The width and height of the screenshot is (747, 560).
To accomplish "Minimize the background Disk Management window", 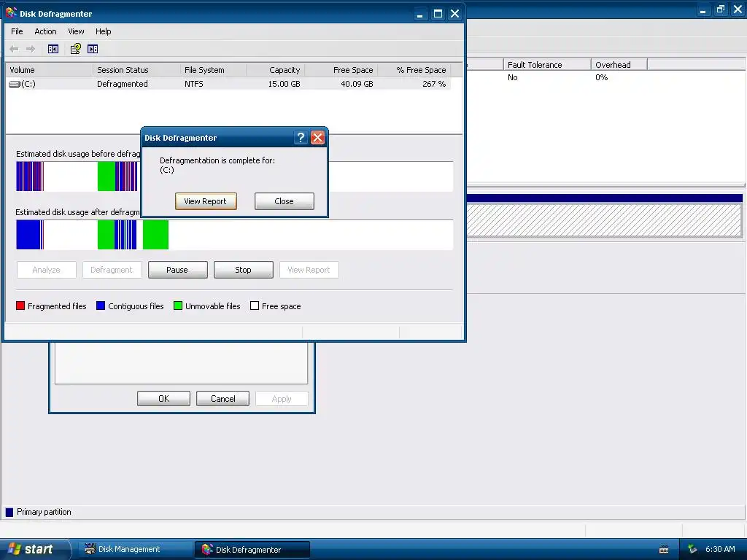I will tap(703, 9).
